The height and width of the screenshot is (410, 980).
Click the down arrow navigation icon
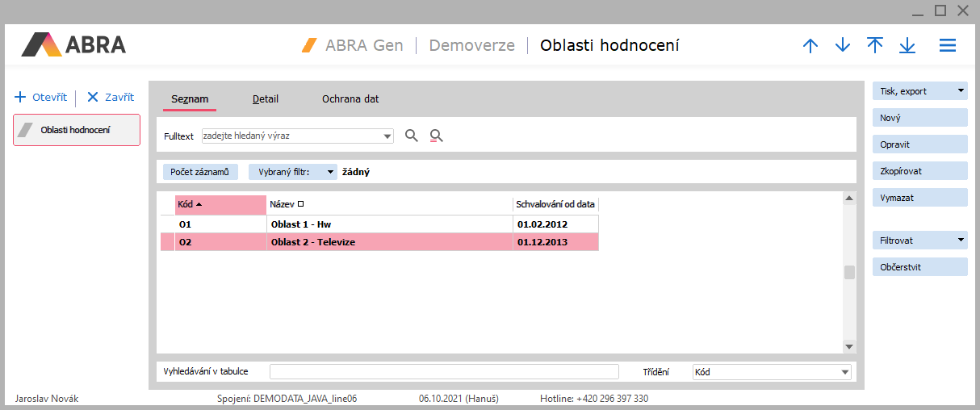(843, 46)
